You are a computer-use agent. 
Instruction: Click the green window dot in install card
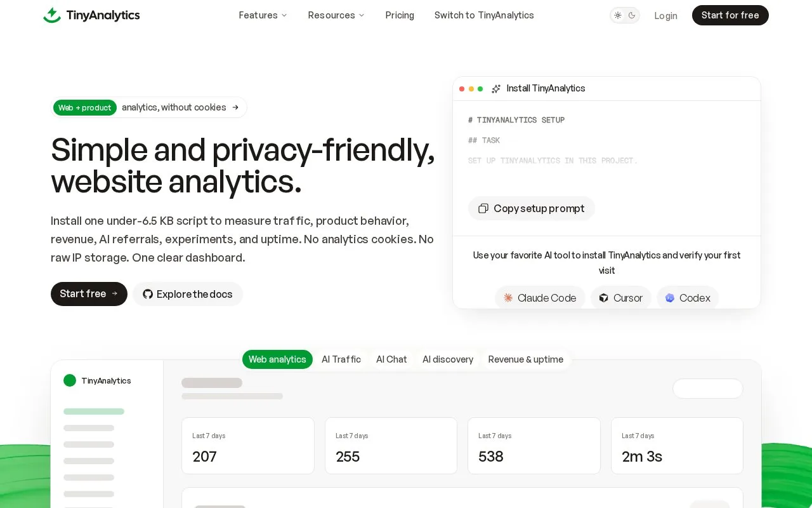point(480,89)
